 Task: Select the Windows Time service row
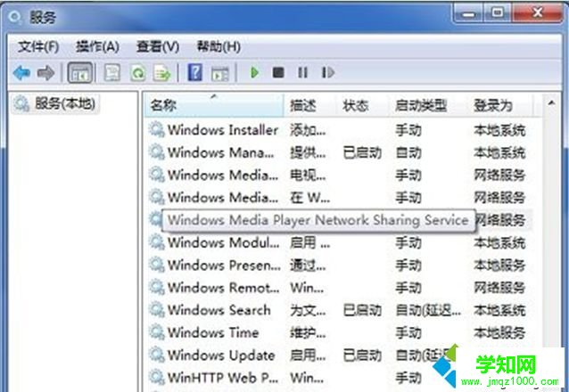tap(337, 332)
